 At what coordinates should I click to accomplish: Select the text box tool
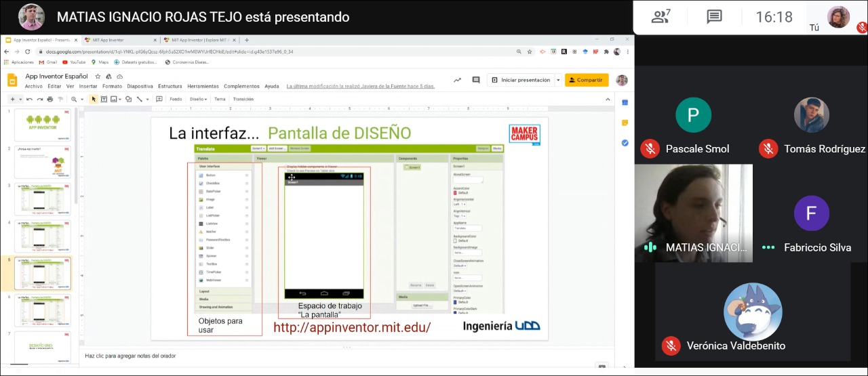tap(104, 99)
